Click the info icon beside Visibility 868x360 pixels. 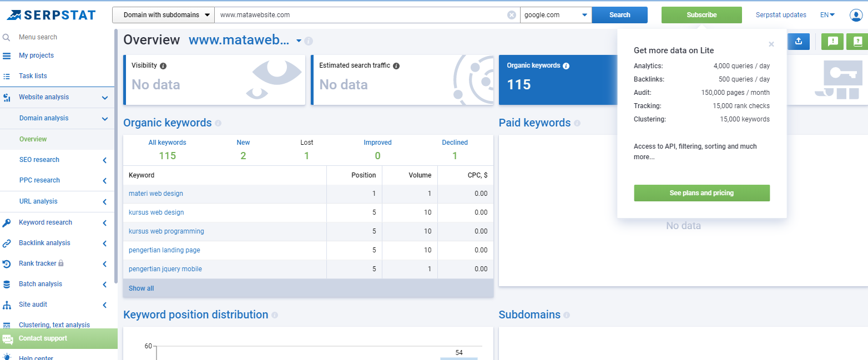coord(163,65)
